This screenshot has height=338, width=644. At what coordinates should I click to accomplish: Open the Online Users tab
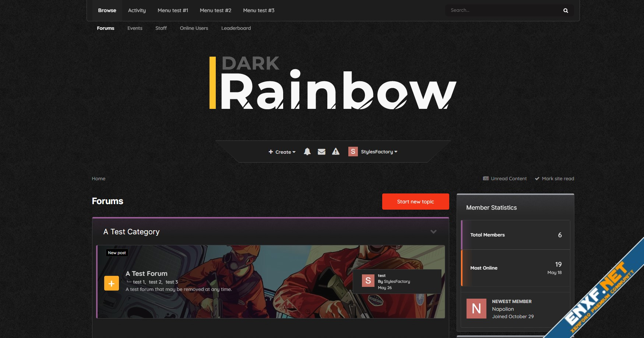tap(194, 28)
